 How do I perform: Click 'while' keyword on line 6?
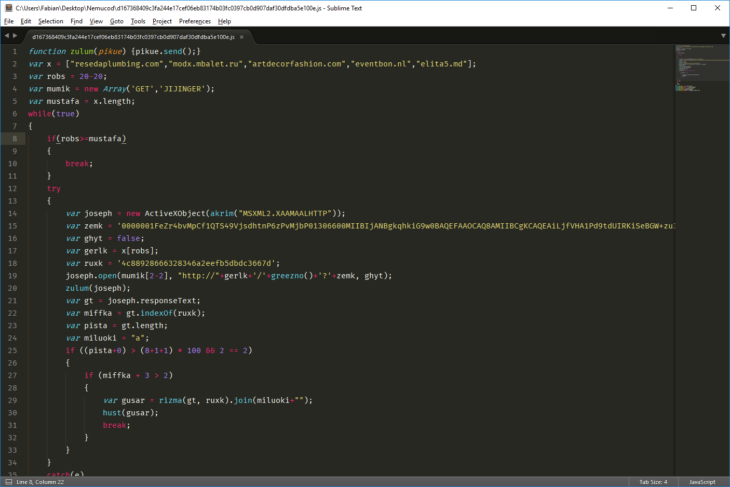40,114
